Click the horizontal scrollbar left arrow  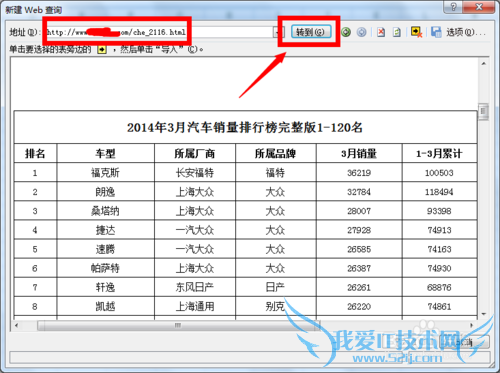pos(17,325)
